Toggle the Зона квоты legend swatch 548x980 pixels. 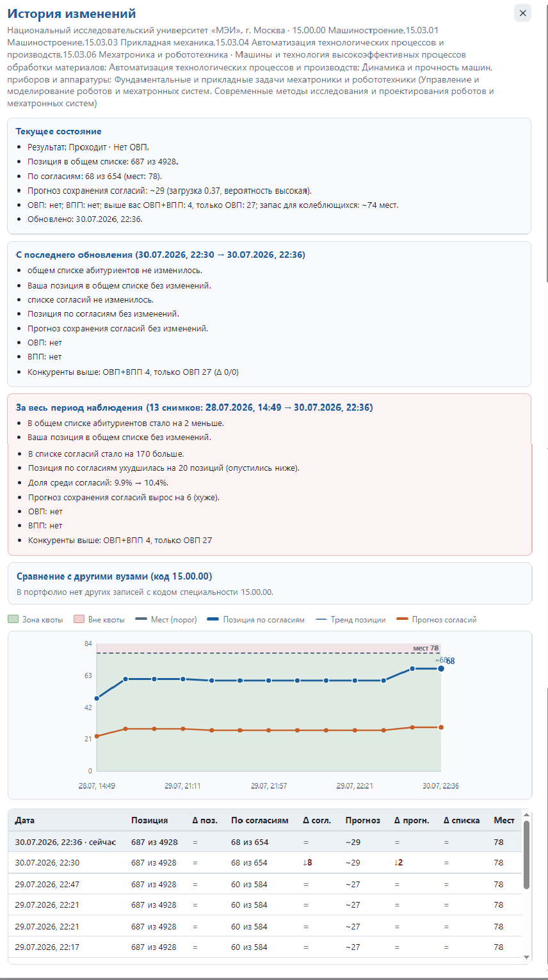pos(13,619)
